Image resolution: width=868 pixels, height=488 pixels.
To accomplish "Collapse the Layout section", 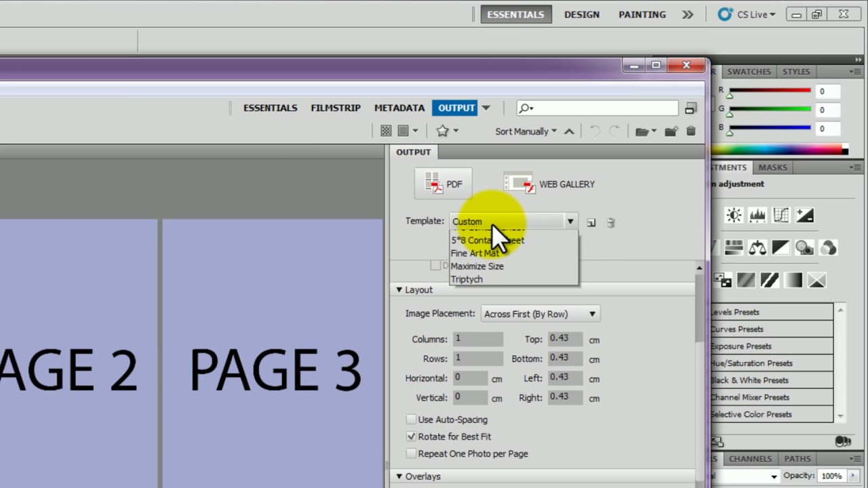I will coord(399,289).
